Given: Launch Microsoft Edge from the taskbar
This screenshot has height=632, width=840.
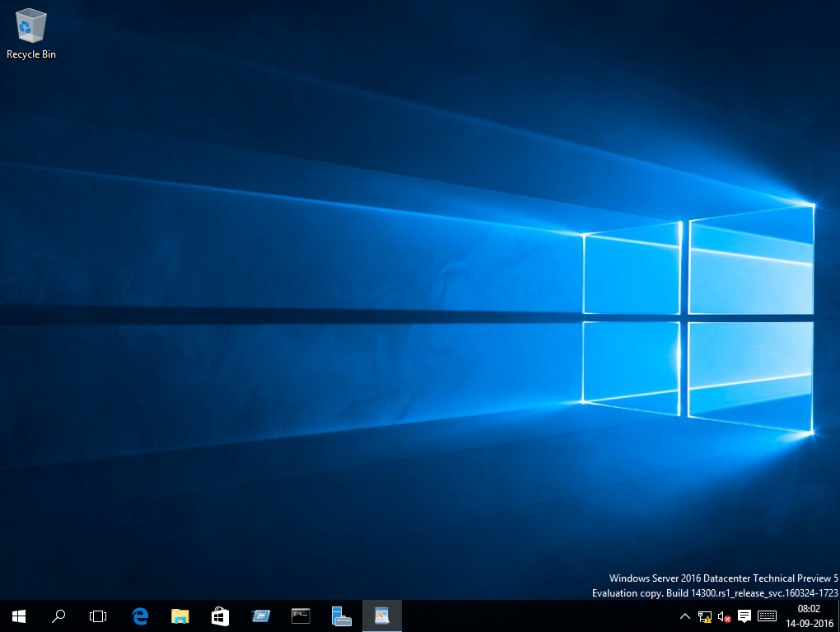Looking at the screenshot, I should click(140, 616).
